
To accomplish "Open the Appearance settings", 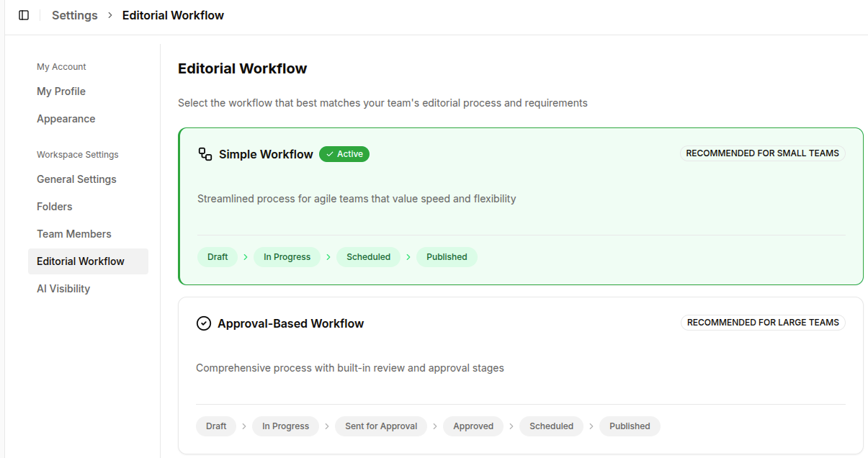I will point(66,118).
